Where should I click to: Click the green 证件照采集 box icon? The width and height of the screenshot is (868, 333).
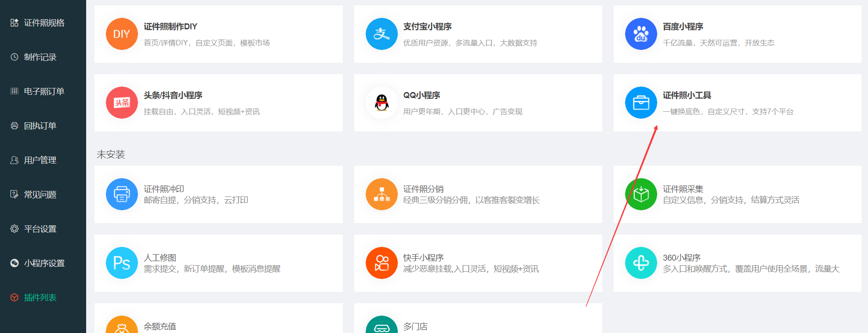point(641,194)
